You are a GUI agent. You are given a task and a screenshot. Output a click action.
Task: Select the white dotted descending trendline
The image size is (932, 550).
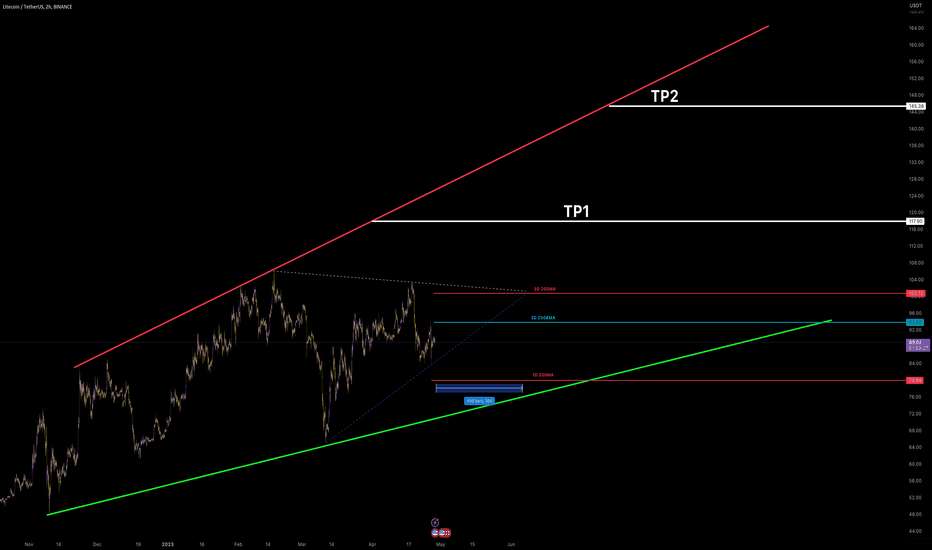[x=400, y=281]
